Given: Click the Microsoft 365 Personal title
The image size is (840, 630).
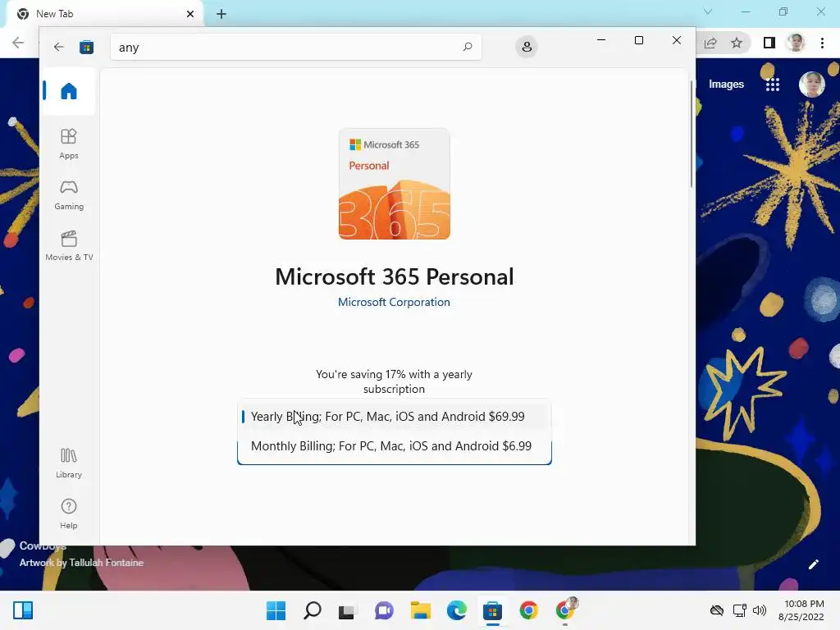Looking at the screenshot, I should click(x=395, y=277).
